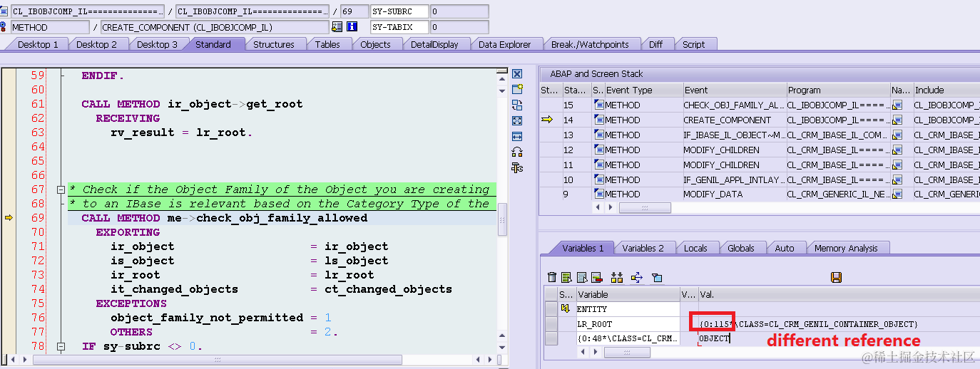Click the navigation icon in stack row 12
This screenshot has height=369, width=980.
898,150
